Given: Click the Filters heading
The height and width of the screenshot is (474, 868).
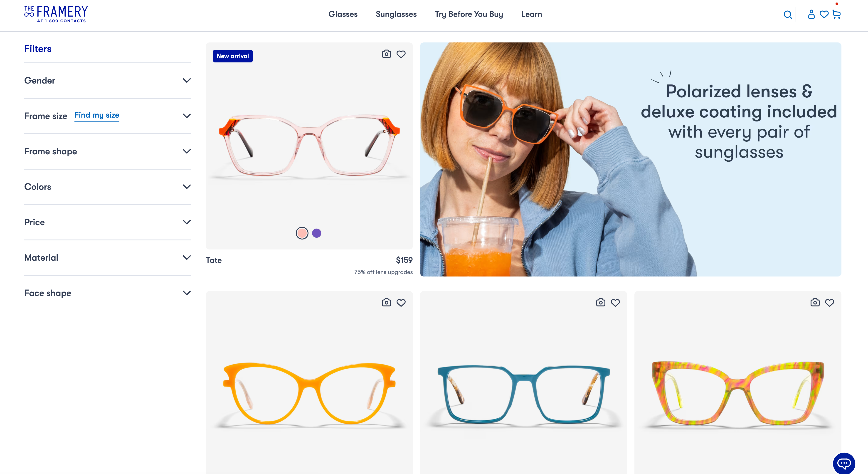Looking at the screenshot, I should click(38, 49).
